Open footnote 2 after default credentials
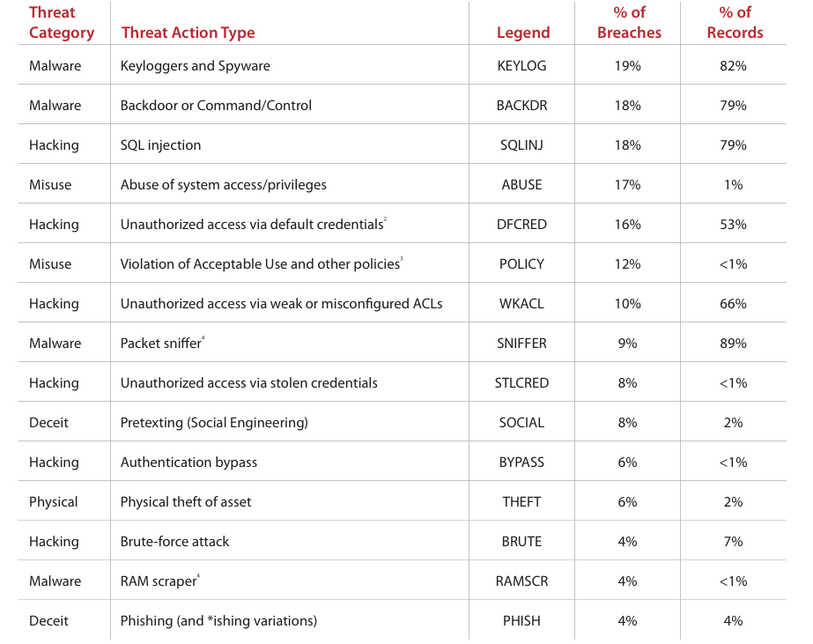 385,220
